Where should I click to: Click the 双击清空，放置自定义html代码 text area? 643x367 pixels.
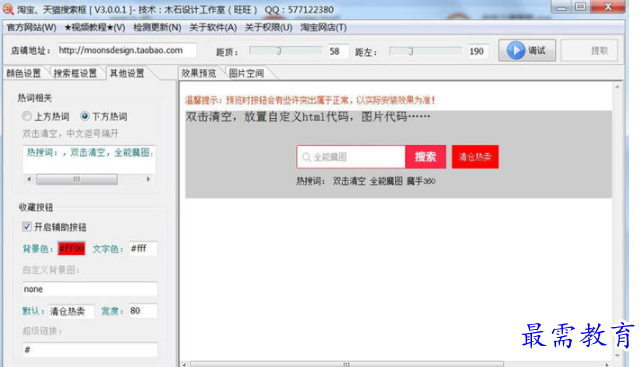click(308, 117)
